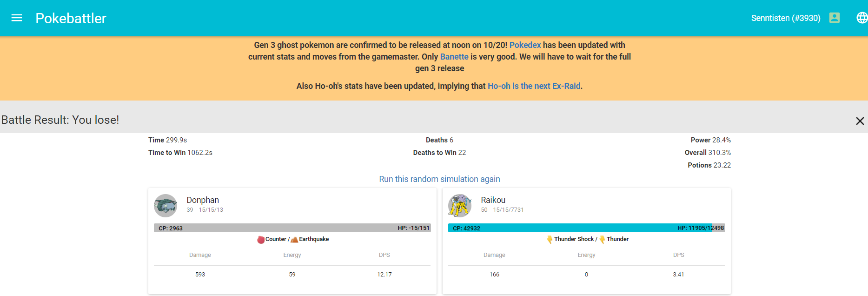Click the Time to Win 1062.2s stat
This screenshot has width=868, height=296.
180,153
